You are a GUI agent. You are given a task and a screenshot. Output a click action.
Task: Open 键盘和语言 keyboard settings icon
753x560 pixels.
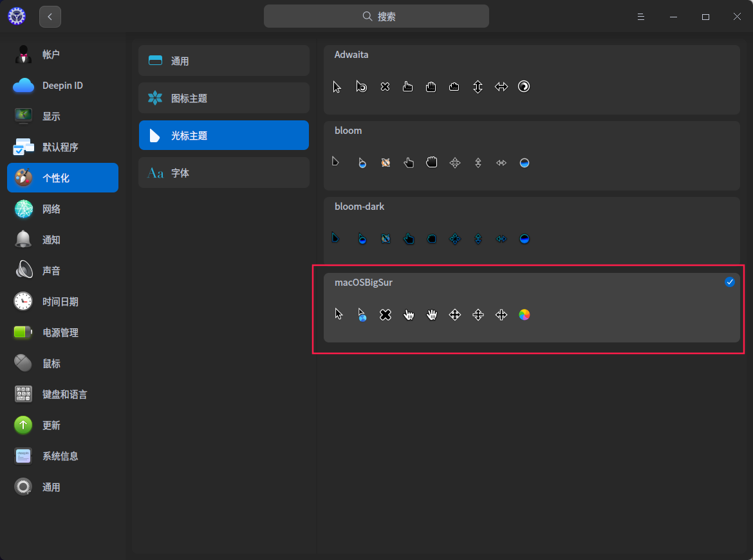click(x=23, y=394)
